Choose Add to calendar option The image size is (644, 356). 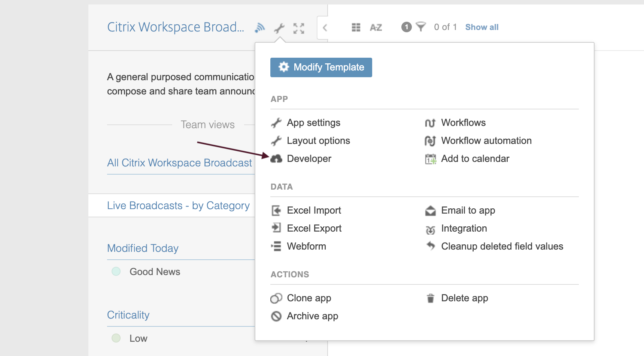click(475, 159)
